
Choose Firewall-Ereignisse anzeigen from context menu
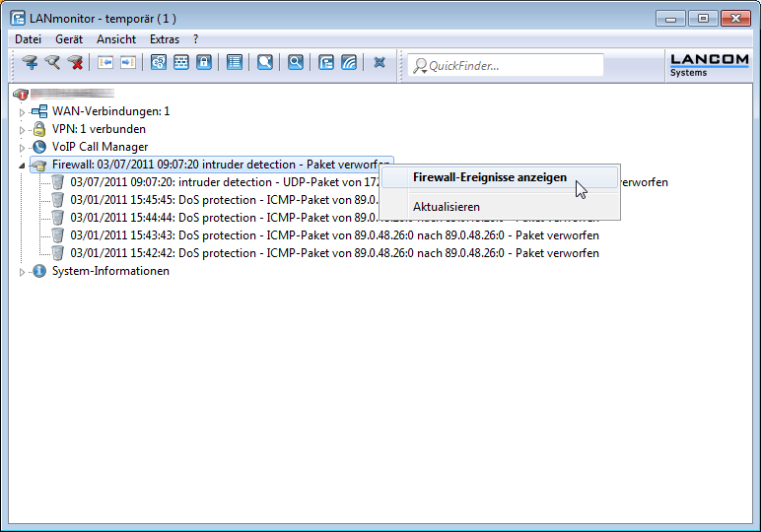[x=489, y=177]
